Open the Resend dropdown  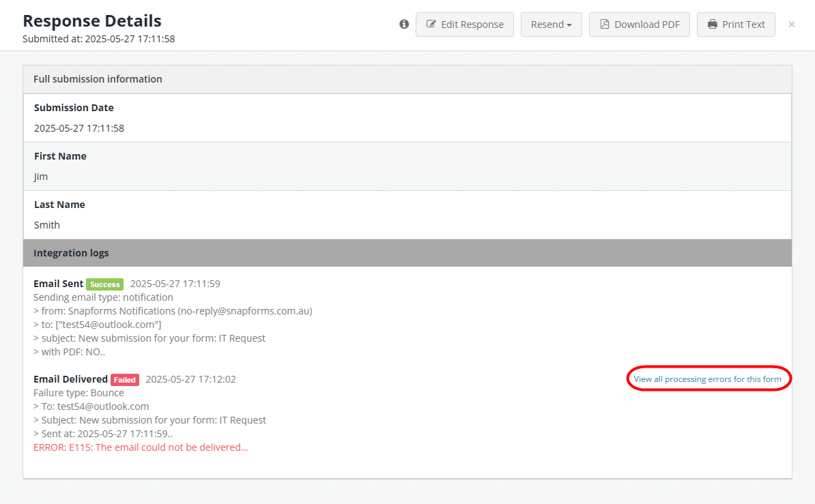551,25
